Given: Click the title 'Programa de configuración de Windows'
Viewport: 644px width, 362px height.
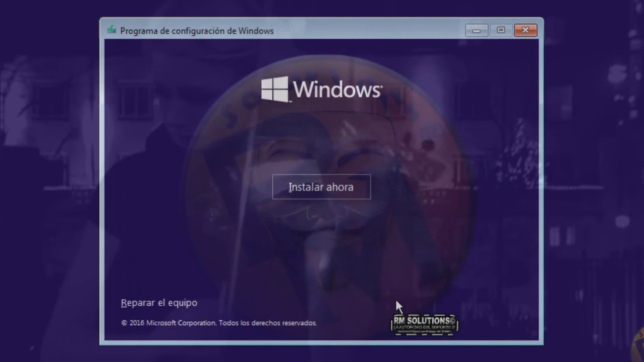Looking at the screenshot, I should 197,31.
